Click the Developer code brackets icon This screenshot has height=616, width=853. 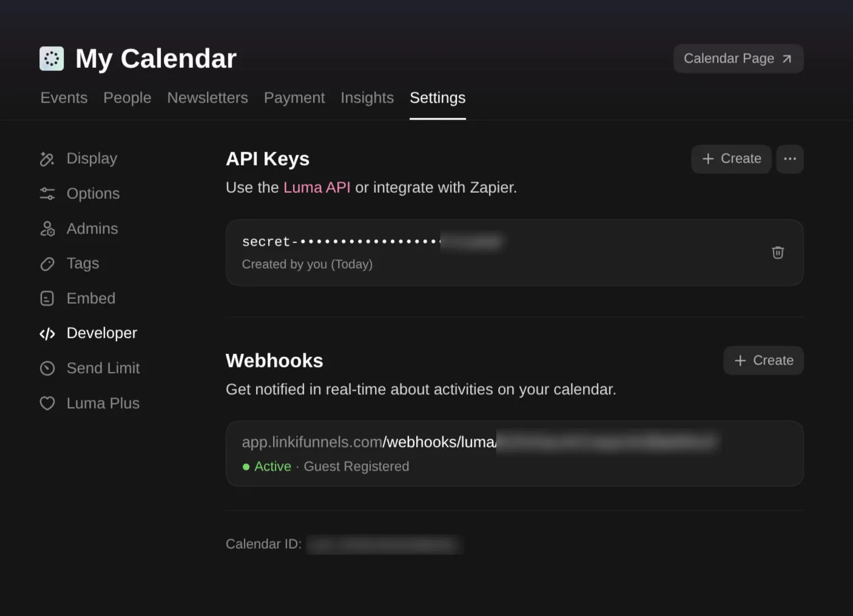pos(47,333)
